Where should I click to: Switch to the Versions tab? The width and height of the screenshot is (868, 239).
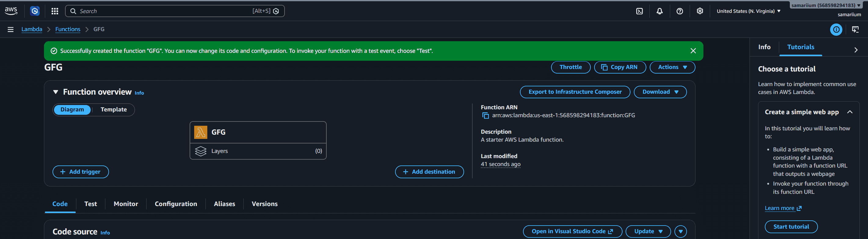click(264, 204)
